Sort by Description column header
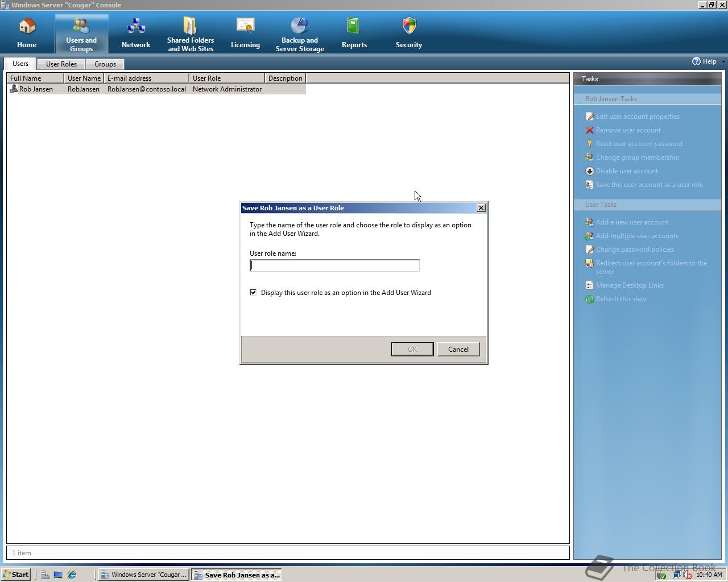Screen dimensions: 728x582 pos(286,78)
